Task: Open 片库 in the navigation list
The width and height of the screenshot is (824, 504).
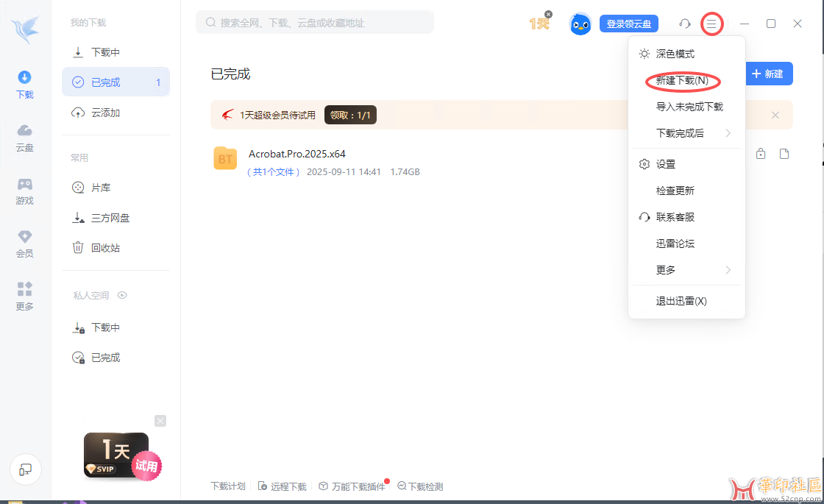Action: (x=116, y=188)
